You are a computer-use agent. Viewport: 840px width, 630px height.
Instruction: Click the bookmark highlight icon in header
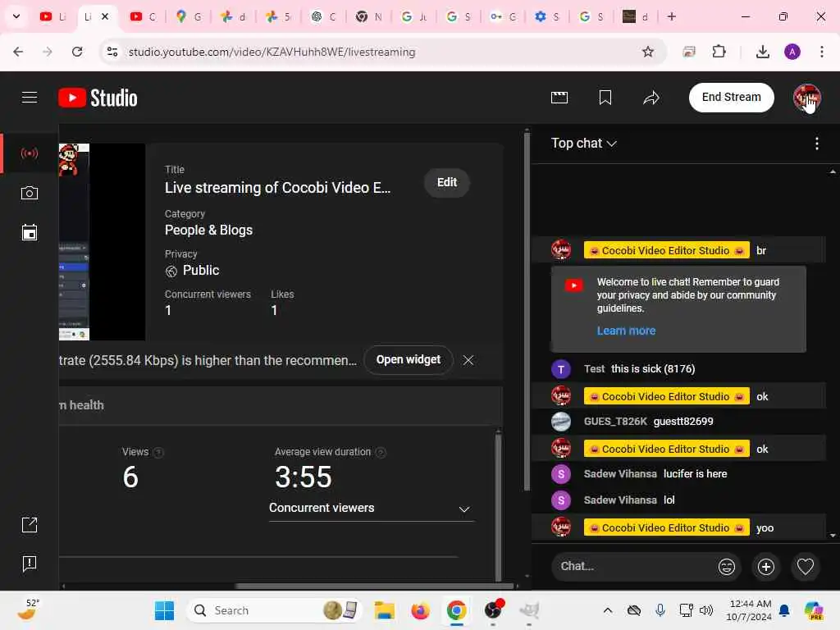coord(605,98)
